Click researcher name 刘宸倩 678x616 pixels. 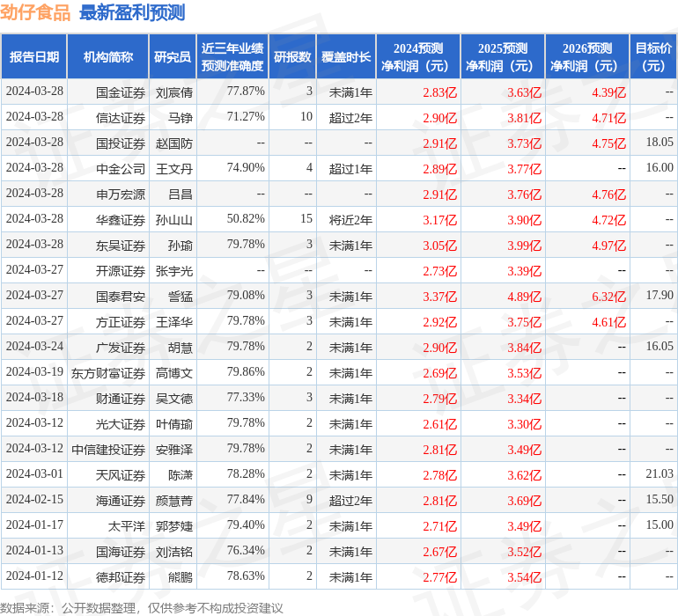(x=173, y=92)
